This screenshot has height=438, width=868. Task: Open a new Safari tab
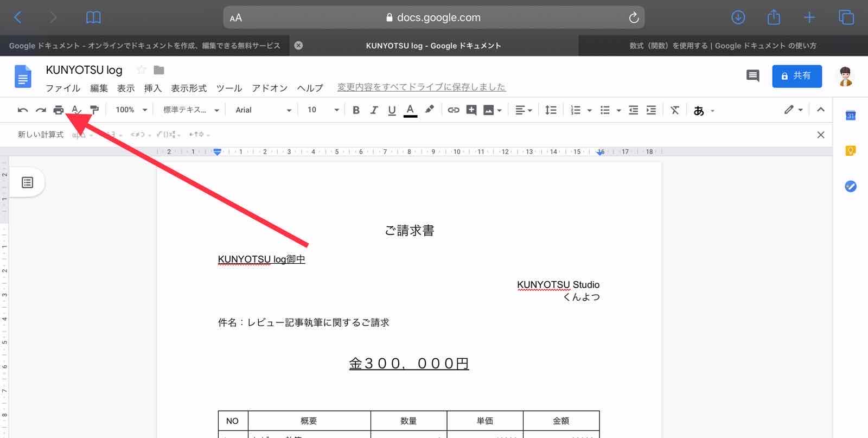coord(809,17)
